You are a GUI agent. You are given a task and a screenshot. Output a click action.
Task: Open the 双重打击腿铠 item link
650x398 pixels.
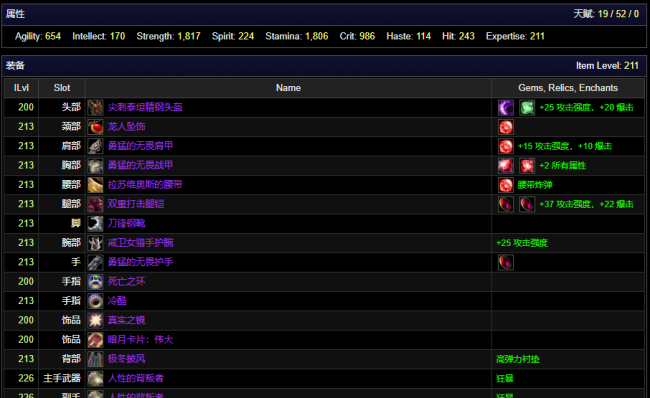coord(136,204)
